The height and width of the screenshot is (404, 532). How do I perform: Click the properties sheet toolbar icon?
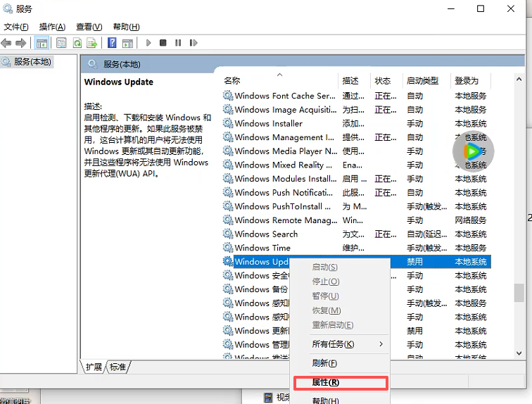pos(61,43)
